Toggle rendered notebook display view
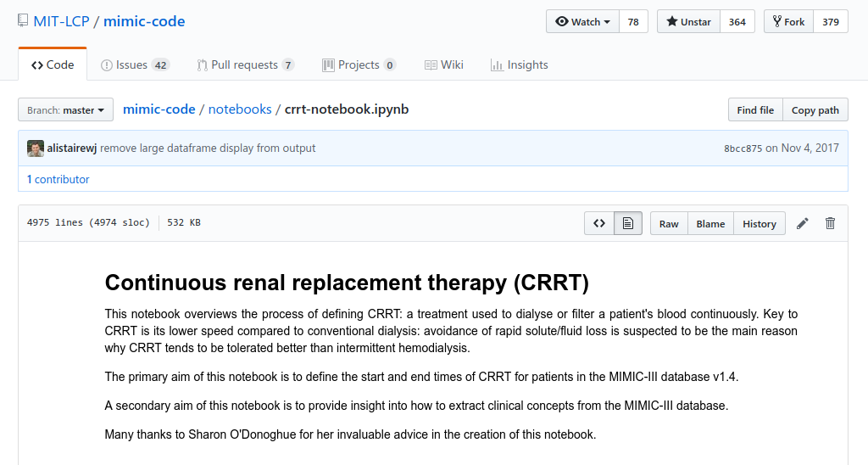This screenshot has height=465, width=868. (628, 223)
